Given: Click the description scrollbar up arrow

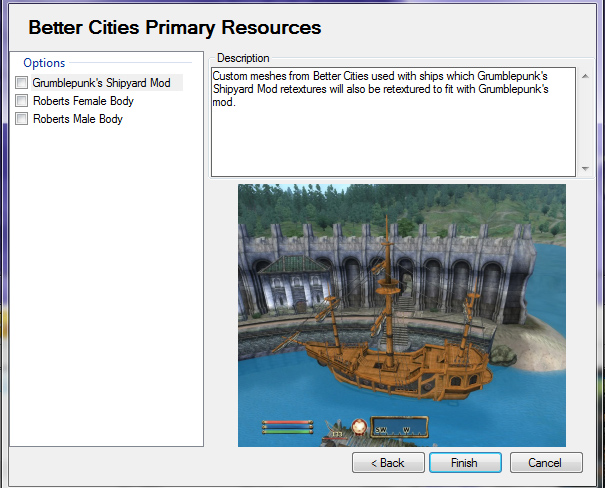Looking at the screenshot, I should tap(585, 76).
